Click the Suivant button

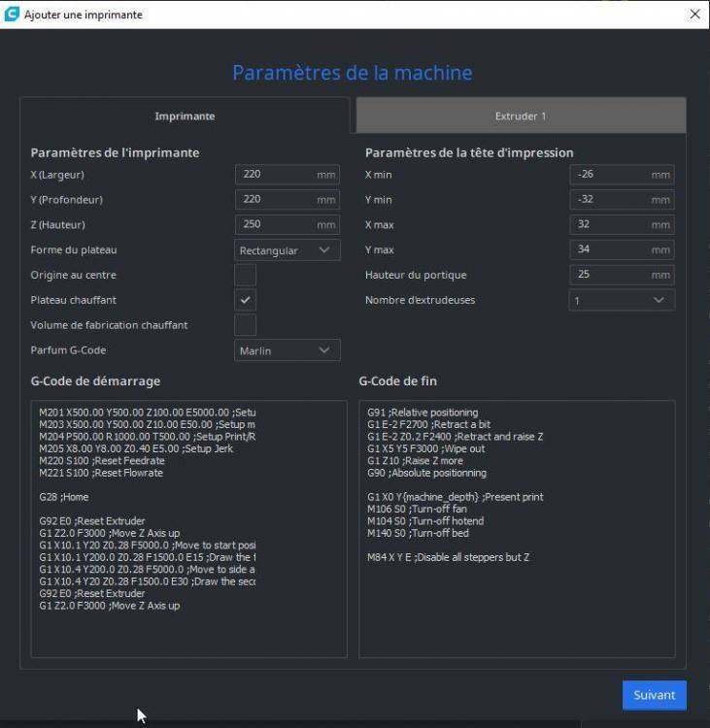tap(655, 695)
